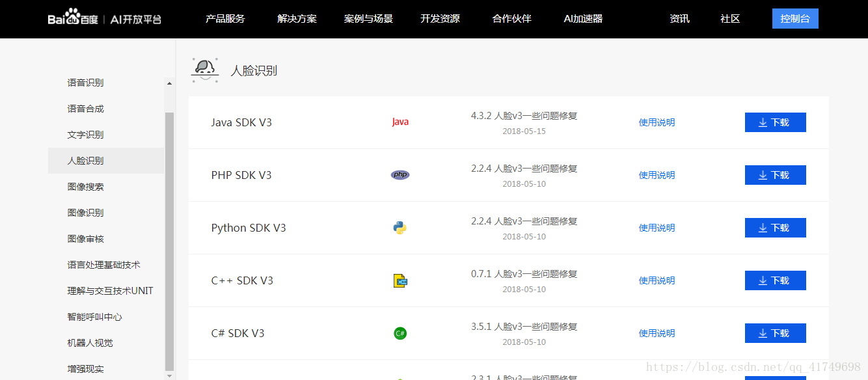868x380 pixels.
Task: Click the date 2018-05-15
Action: [x=524, y=131]
